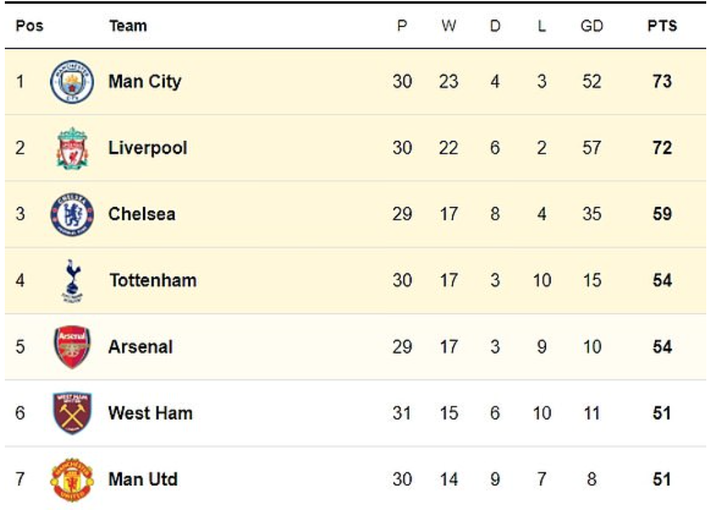The image size is (720, 512).
Task: Click the West Ham club crest
Action: pos(71,413)
